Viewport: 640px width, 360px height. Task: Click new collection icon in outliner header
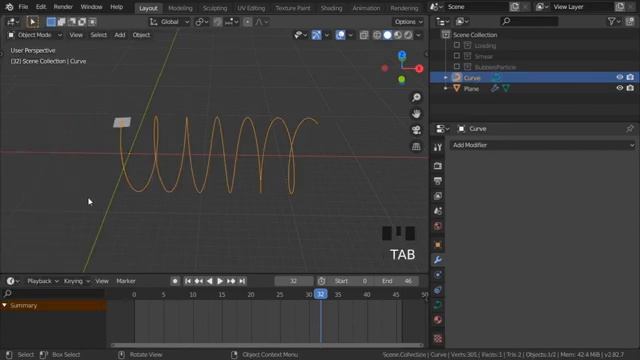point(630,21)
